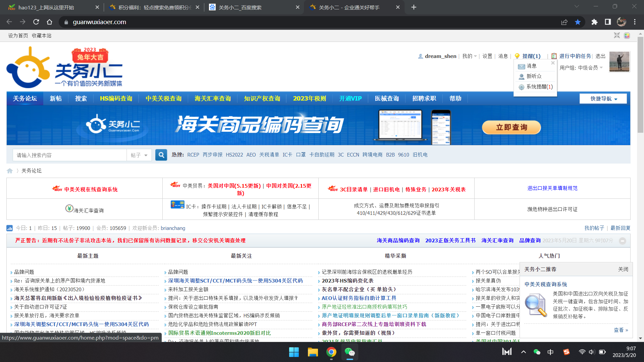Open the 2023年税则 nav item

(310, 99)
